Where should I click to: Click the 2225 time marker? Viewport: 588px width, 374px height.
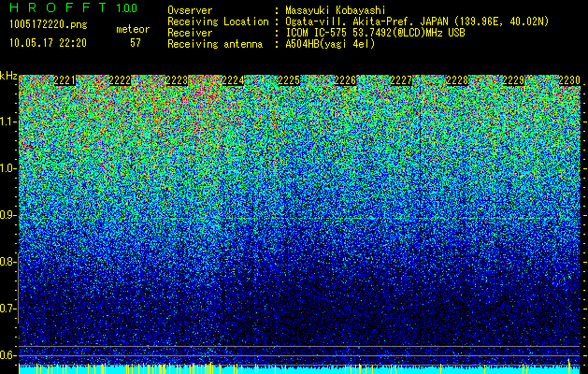289,80
